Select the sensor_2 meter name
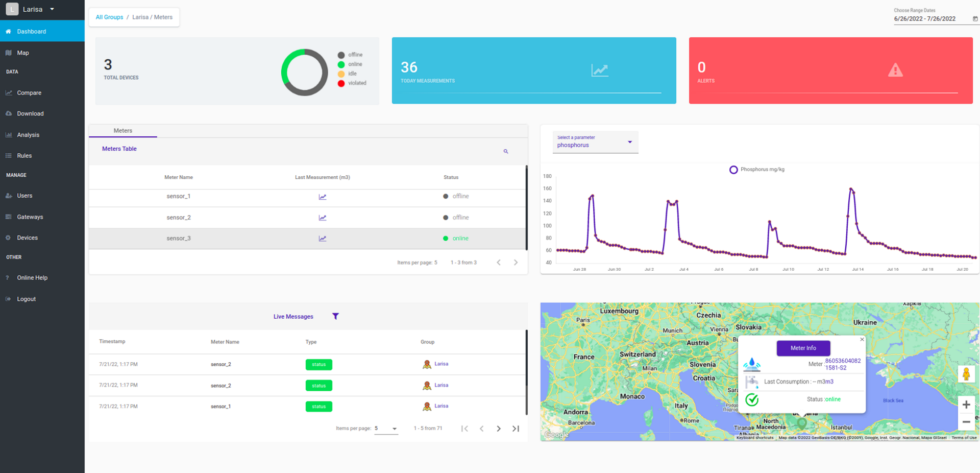The height and width of the screenshot is (473, 980). click(x=179, y=218)
